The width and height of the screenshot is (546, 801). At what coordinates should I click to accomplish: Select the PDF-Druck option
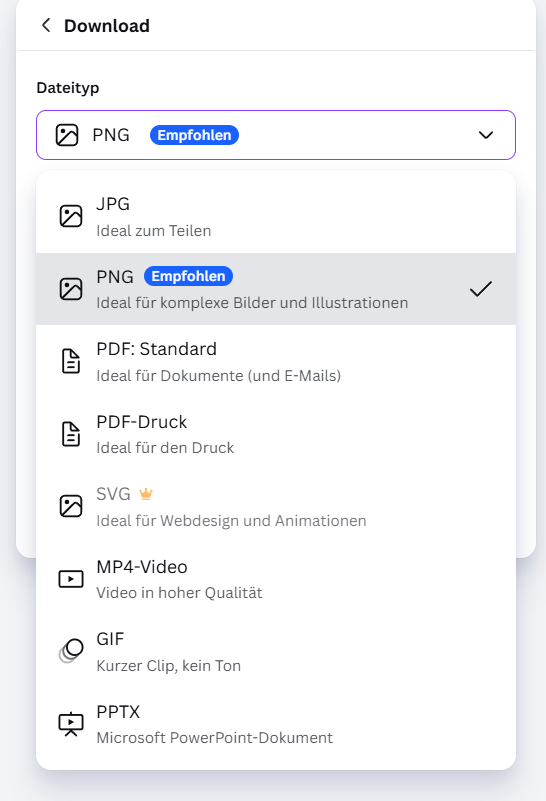coord(276,434)
